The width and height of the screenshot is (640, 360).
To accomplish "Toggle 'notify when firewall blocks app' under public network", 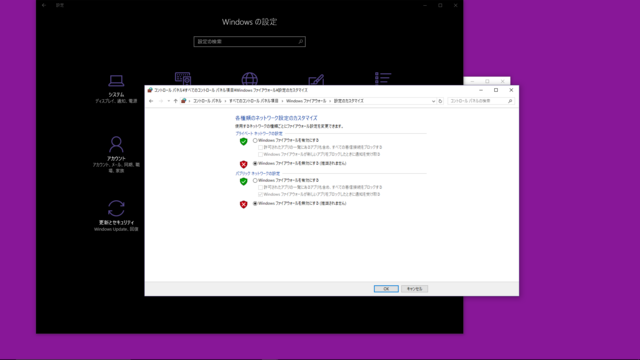I will pos(260,194).
